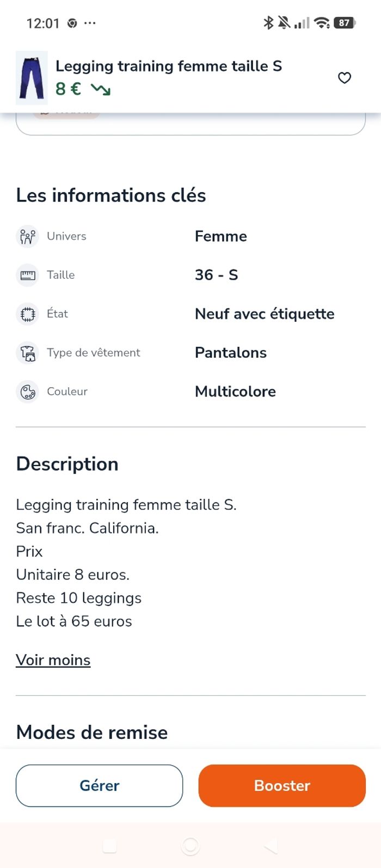
Task: Tap the Univers people icon
Action: coord(28,236)
